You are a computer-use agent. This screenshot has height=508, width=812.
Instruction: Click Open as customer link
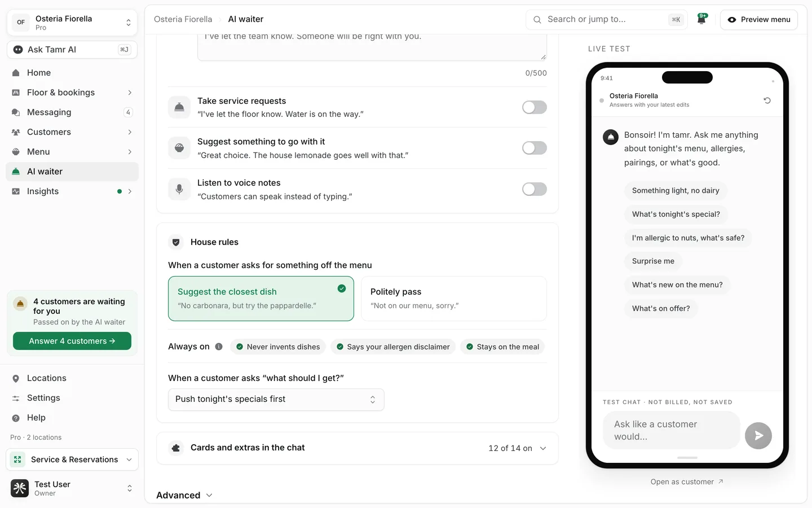tap(687, 482)
